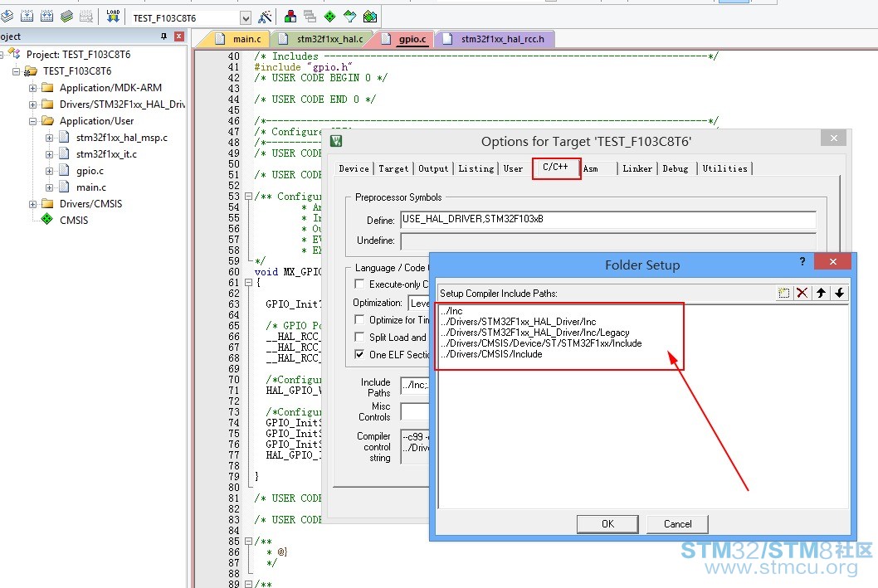Click Delete path red X in Folder Setup
The width and height of the screenshot is (878, 588).
[802, 293]
